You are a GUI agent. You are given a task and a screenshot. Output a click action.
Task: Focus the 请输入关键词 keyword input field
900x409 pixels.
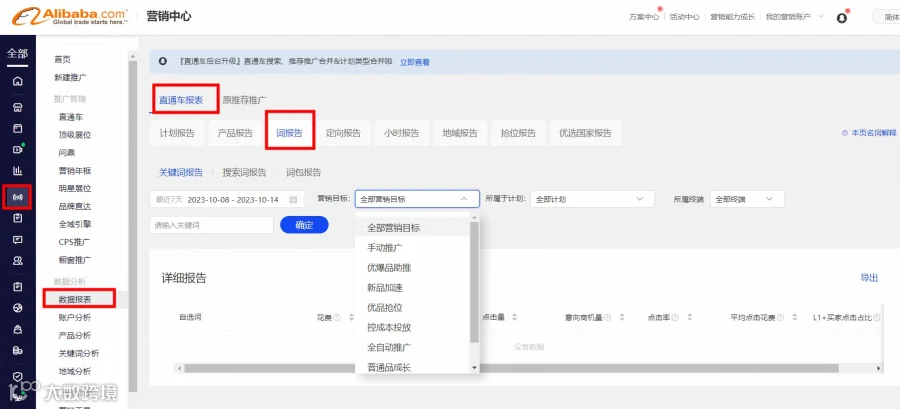(211, 225)
